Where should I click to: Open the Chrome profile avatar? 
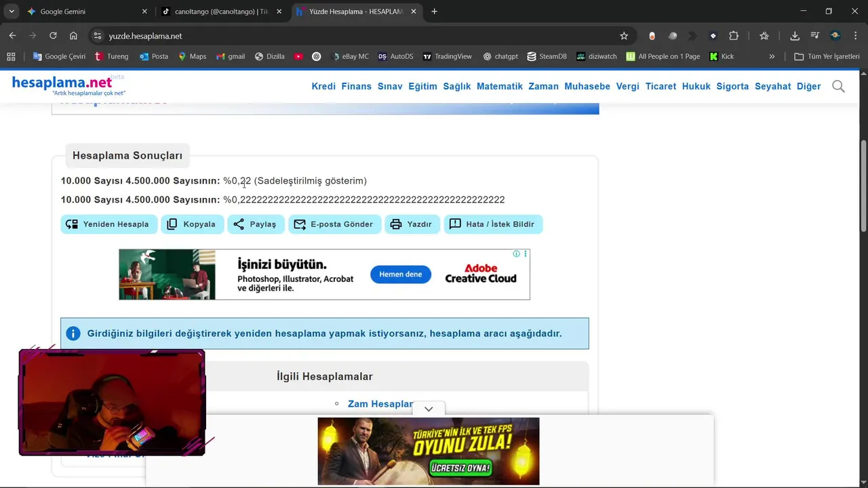coord(835,36)
